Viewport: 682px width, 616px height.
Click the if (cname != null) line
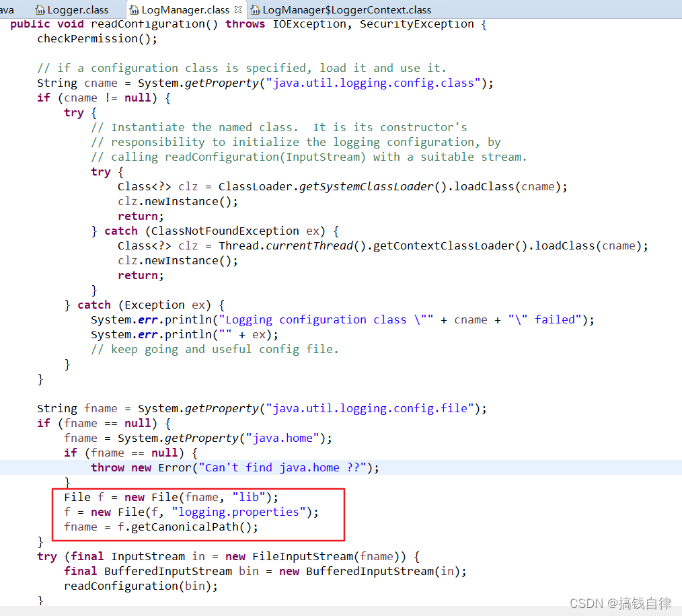click(x=104, y=98)
